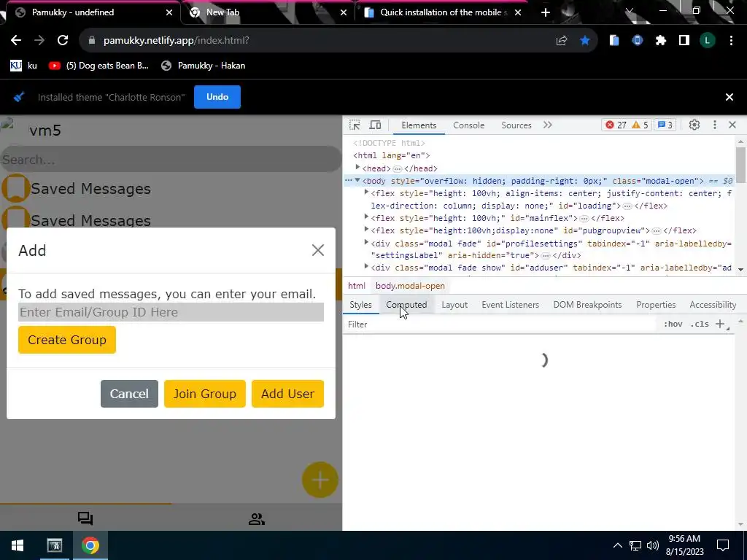The height and width of the screenshot is (560, 747).
Task: Click the Cancel button
Action: (x=129, y=393)
